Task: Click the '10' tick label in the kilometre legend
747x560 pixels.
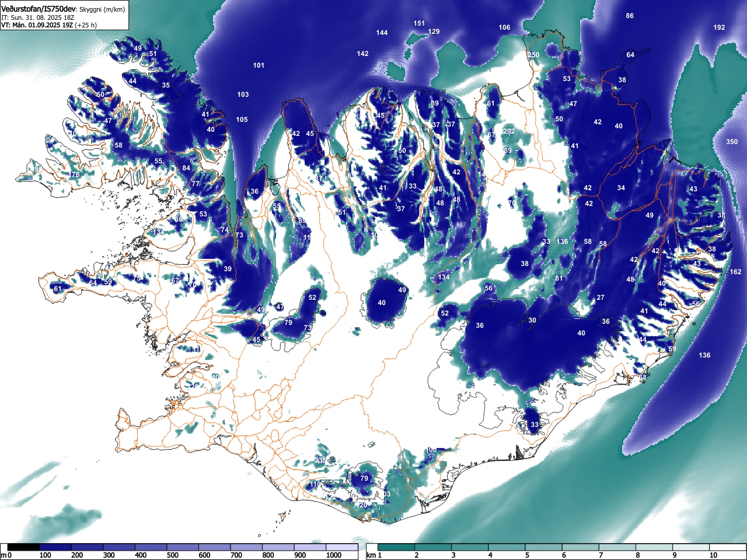Action: click(x=713, y=555)
